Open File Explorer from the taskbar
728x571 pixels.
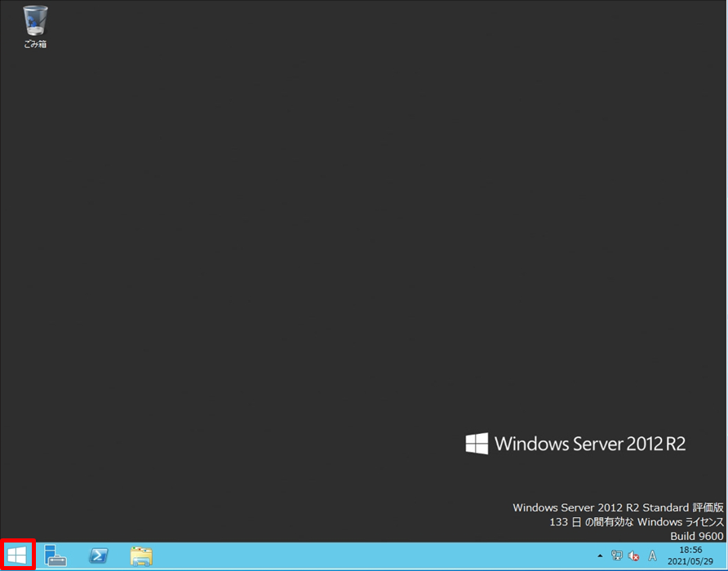pos(141,556)
